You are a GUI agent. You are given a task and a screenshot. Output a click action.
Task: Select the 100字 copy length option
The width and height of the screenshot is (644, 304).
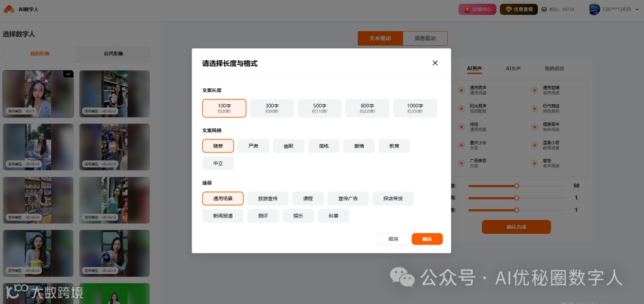click(224, 108)
